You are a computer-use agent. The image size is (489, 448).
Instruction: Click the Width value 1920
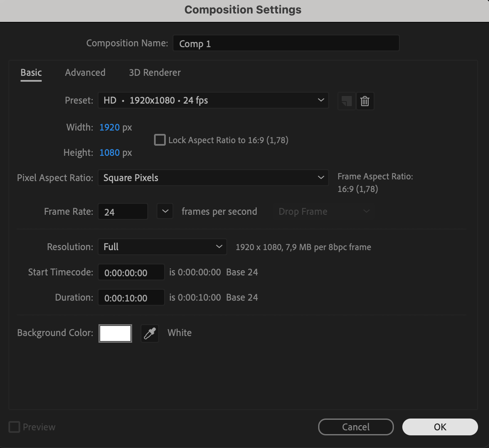click(x=109, y=127)
